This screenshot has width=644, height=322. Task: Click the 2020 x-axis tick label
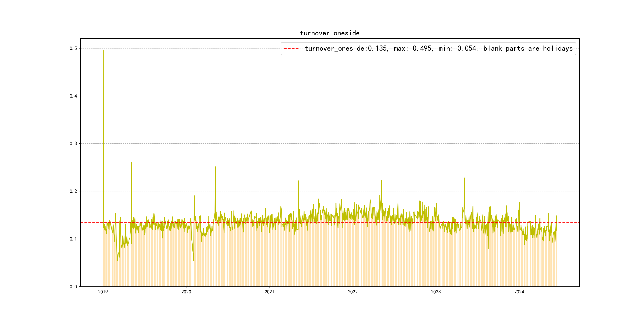186,292
